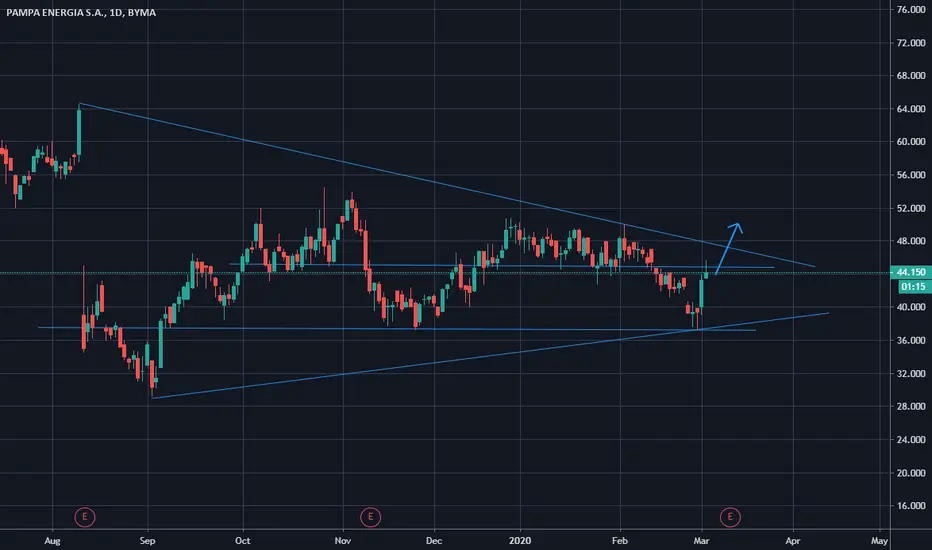Screen dimensions: 932x550
Task: Click the 36.000 price axis label
Action: 911,340
